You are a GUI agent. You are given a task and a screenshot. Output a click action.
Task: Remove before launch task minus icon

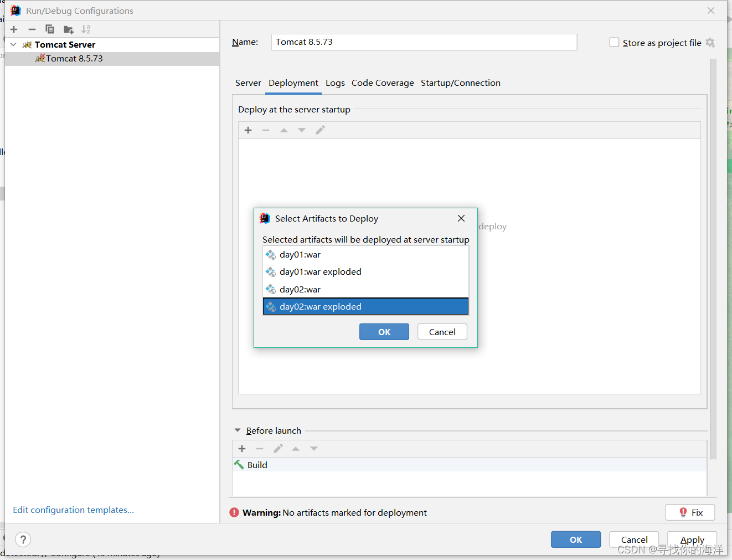click(x=260, y=449)
